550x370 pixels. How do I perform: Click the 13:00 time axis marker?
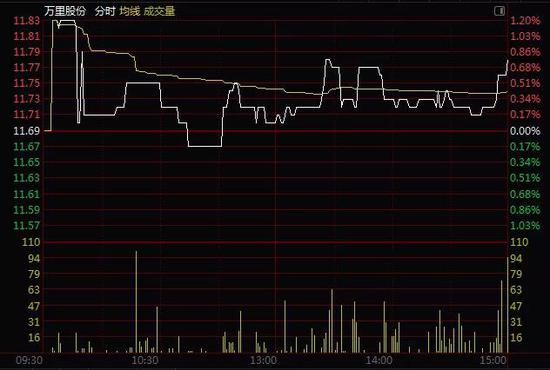[263, 360]
